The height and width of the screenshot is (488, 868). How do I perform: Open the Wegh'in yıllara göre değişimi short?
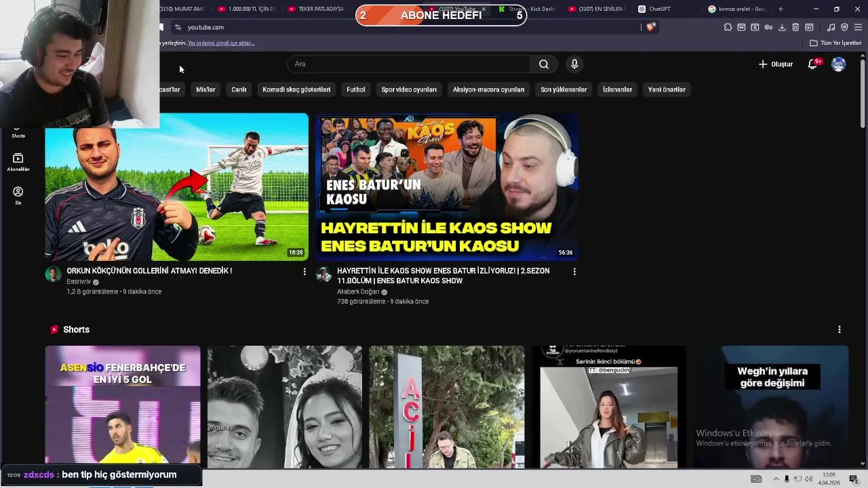(x=771, y=407)
